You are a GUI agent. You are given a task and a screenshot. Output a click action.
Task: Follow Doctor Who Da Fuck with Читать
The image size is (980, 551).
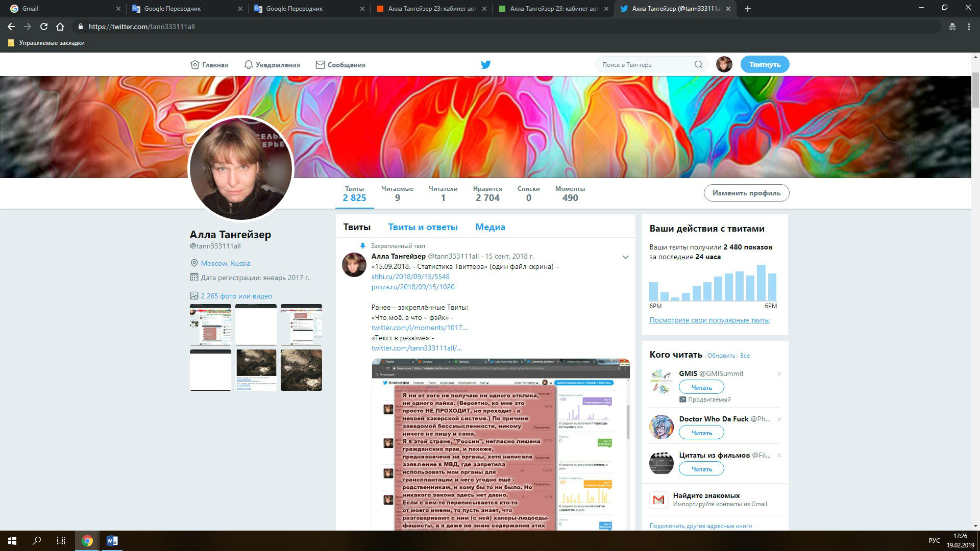pyautogui.click(x=701, y=433)
